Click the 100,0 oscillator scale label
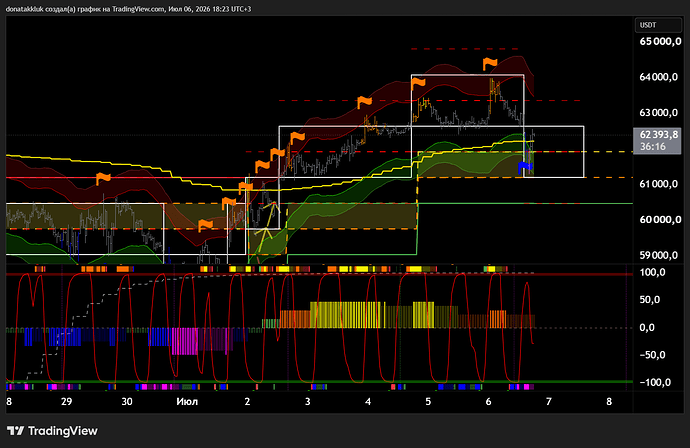This screenshot has height=448, width=690. coord(652,272)
